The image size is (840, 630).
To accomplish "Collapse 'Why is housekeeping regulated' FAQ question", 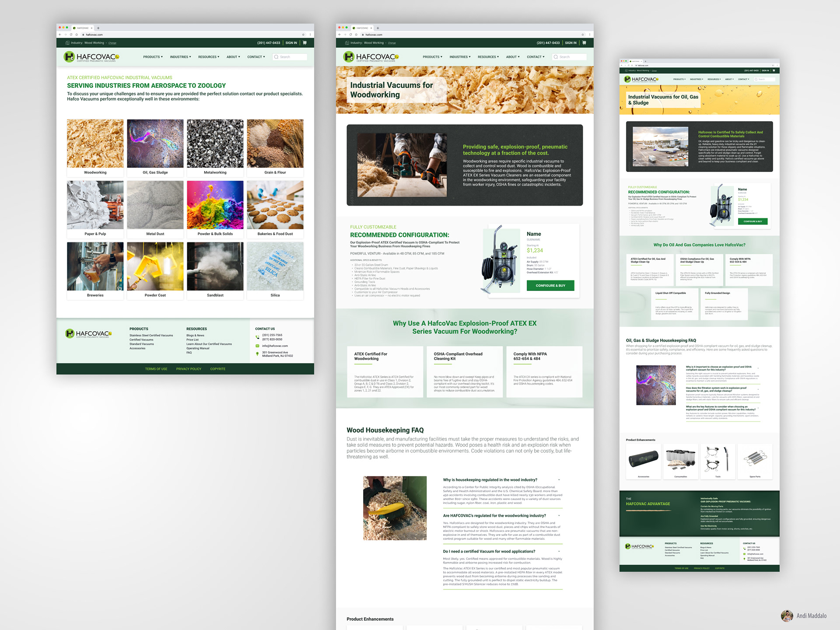I will coord(559,480).
